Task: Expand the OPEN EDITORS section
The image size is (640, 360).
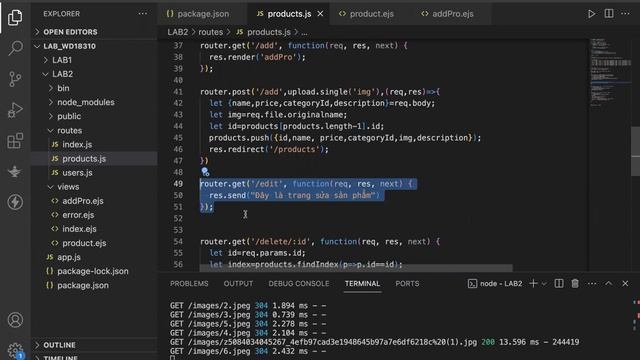Action: click(x=94, y=32)
